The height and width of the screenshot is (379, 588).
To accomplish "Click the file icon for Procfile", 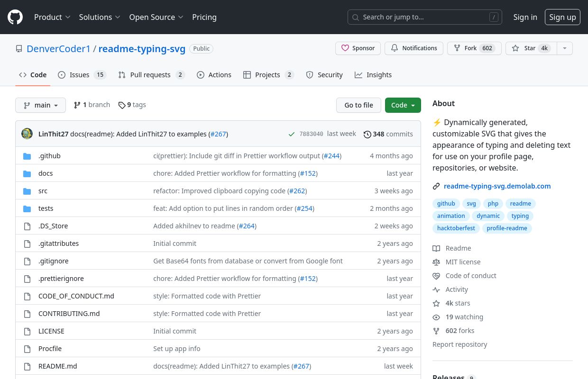I will [28, 349].
